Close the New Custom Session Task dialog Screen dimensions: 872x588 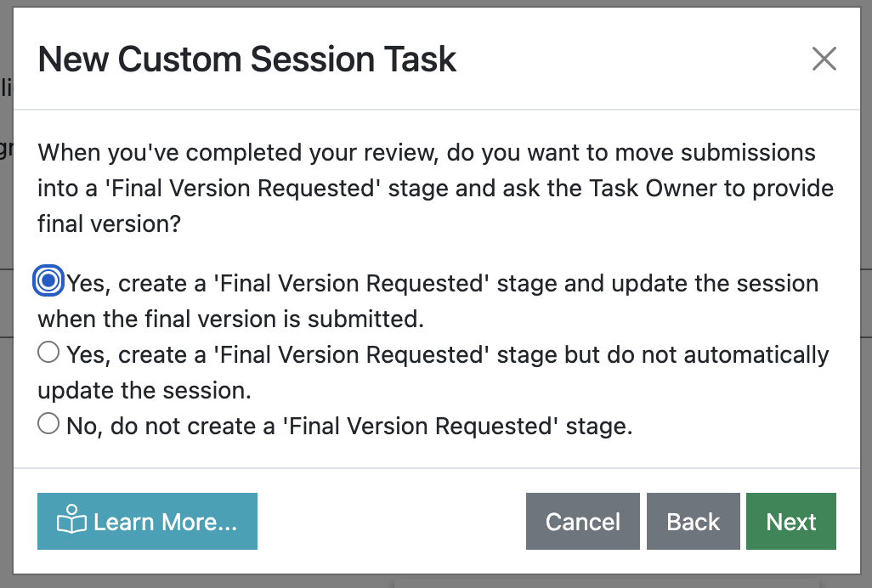click(x=824, y=59)
